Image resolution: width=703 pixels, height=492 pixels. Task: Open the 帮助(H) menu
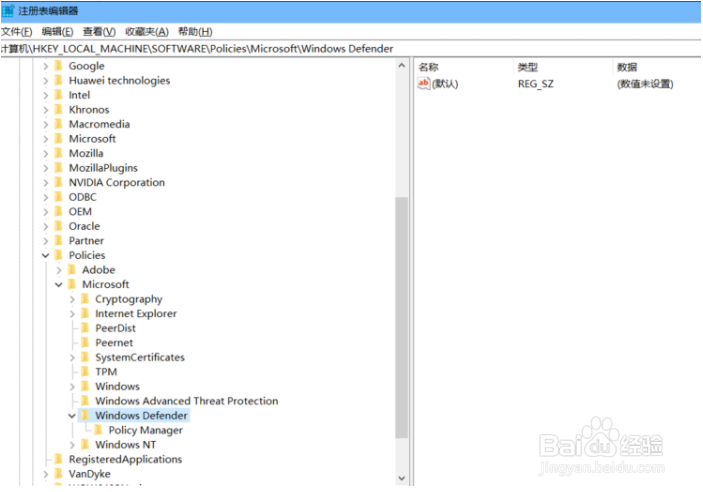coord(195,32)
